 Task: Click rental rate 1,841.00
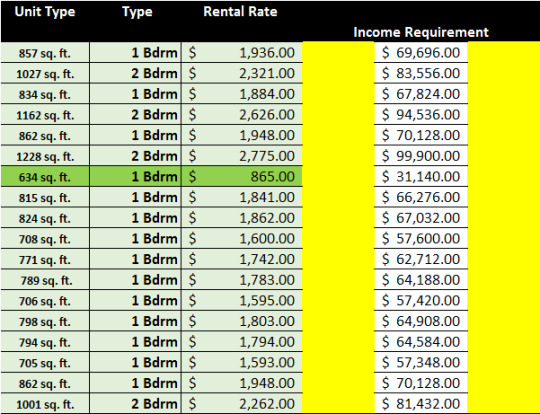pos(242,197)
